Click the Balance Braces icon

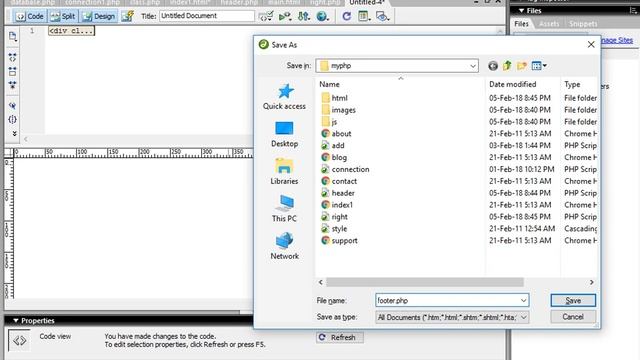(x=13, y=119)
